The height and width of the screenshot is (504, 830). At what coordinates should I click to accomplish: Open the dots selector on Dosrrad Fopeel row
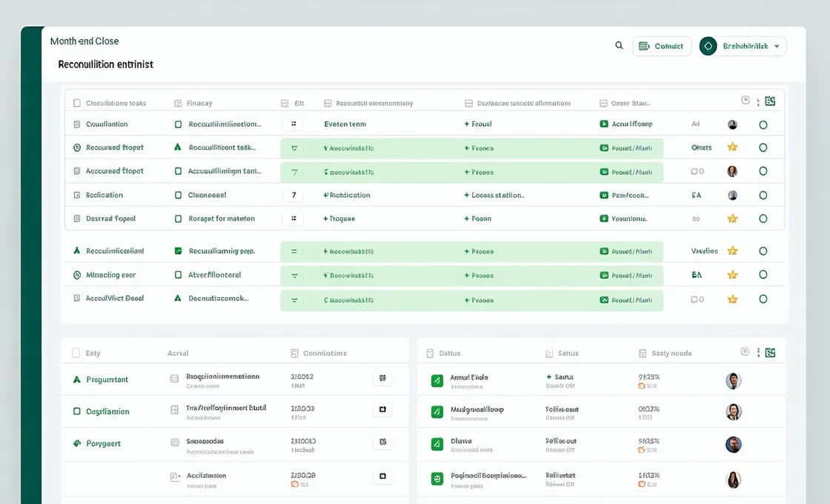[x=293, y=218]
